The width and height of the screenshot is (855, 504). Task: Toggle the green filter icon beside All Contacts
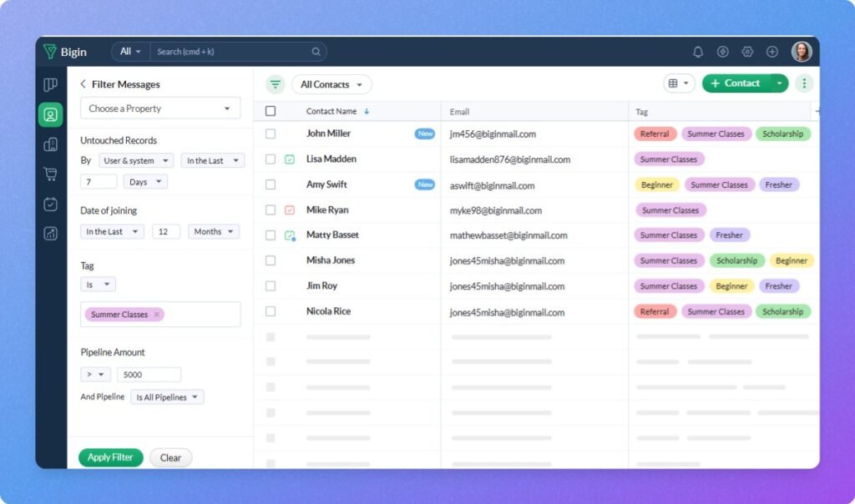[276, 84]
